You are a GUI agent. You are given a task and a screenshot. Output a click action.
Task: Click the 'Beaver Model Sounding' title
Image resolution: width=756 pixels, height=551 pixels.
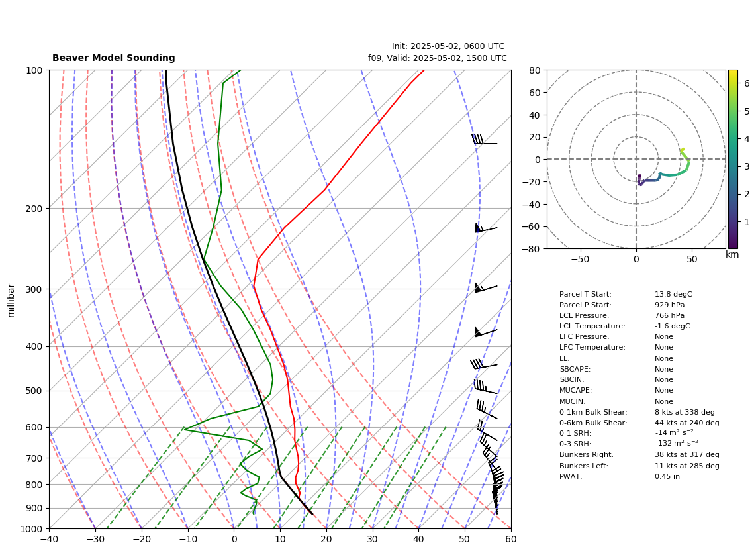click(114, 58)
